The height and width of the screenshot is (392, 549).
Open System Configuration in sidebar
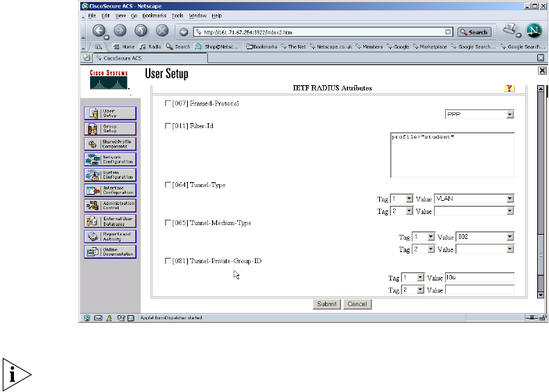pyautogui.click(x=110, y=175)
